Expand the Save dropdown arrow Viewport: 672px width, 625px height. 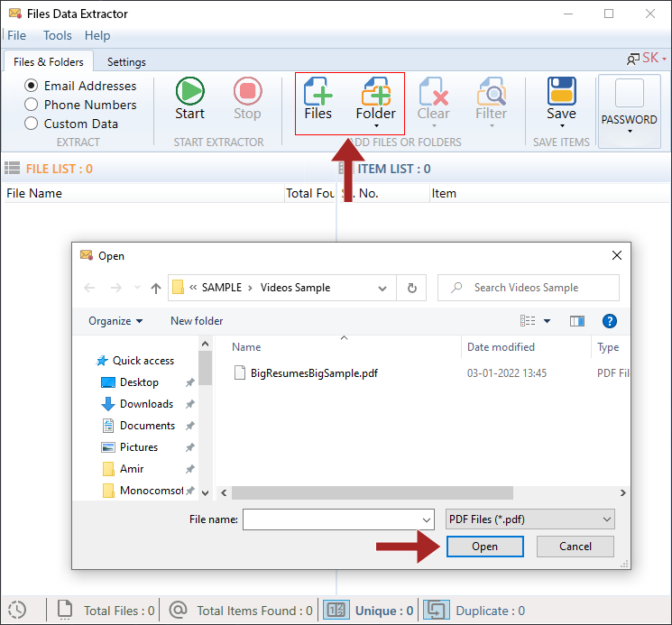562,126
